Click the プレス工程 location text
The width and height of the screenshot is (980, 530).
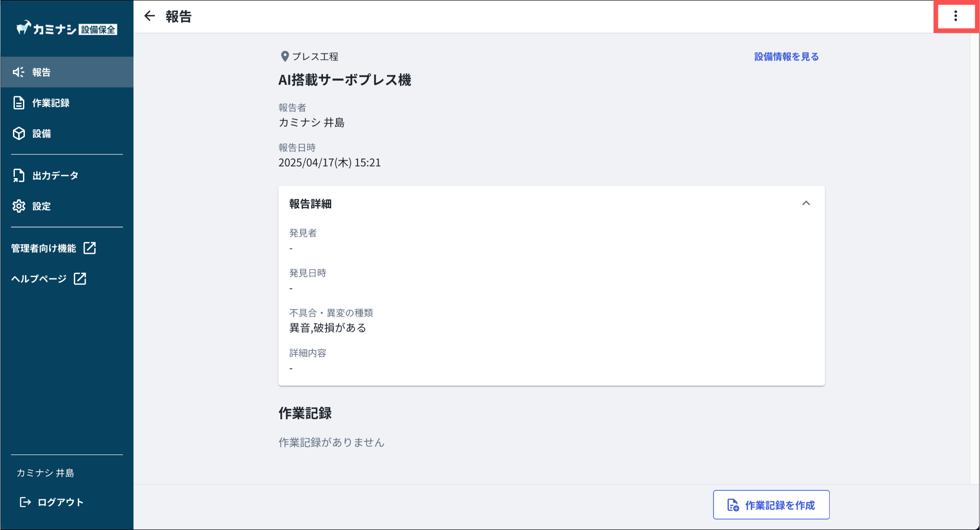315,56
